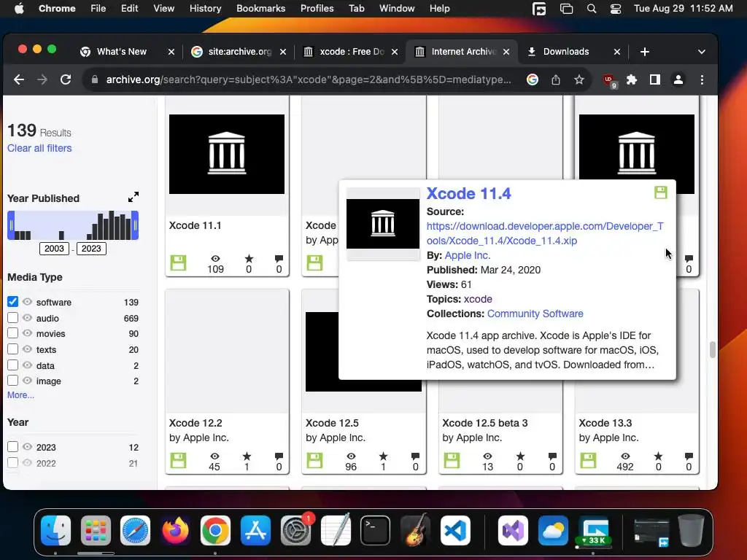Open the share page icon
This screenshot has height=560, width=747.
coord(555,79)
